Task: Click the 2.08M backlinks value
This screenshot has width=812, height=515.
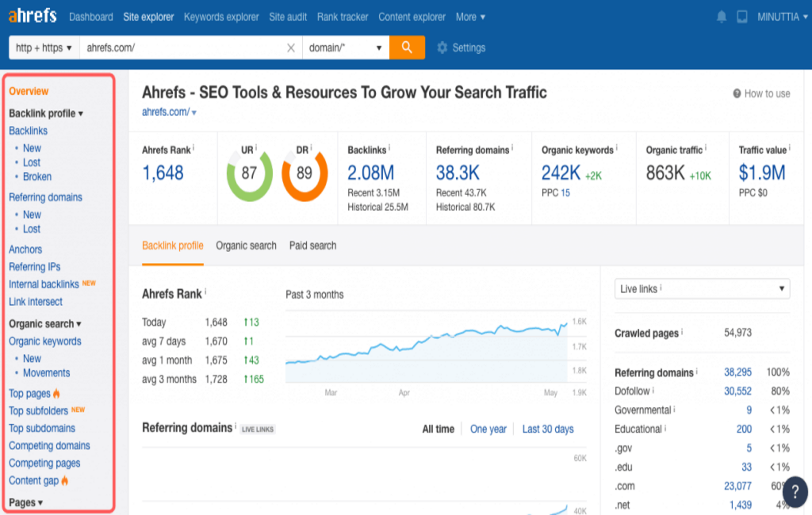Action: (x=371, y=173)
